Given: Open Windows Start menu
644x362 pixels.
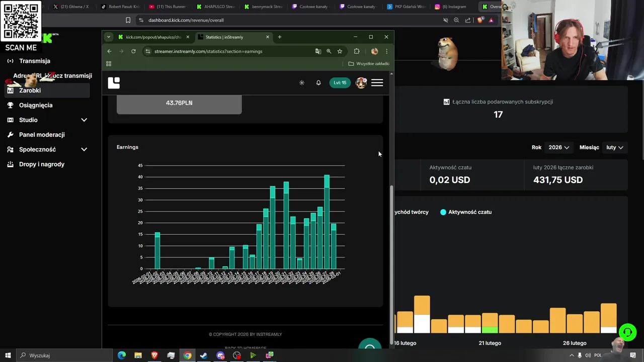Looking at the screenshot, I should (8, 355).
